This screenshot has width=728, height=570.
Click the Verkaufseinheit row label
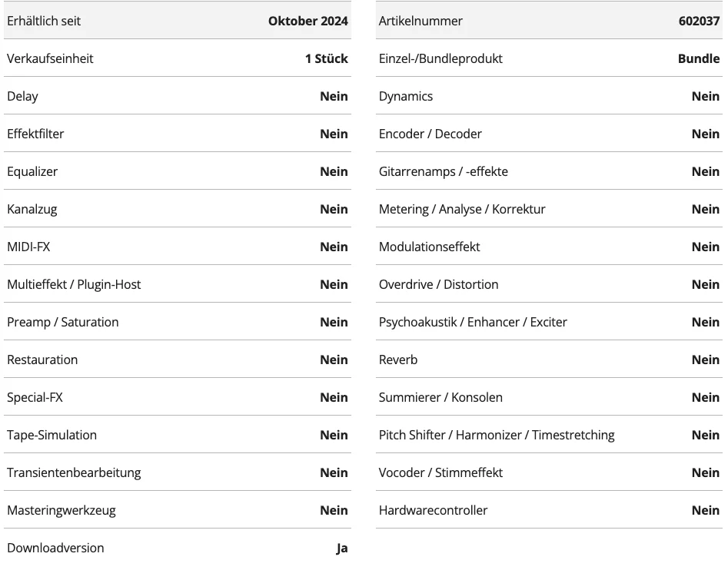coord(50,58)
